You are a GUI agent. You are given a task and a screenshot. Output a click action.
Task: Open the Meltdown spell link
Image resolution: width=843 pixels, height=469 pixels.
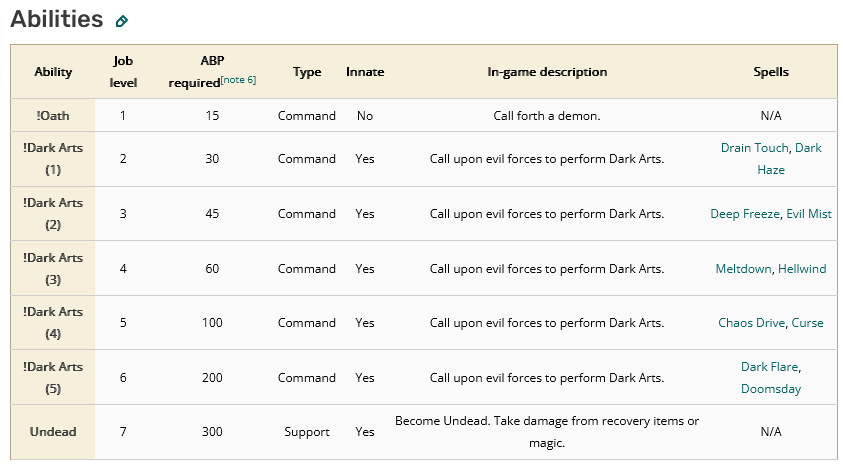point(743,269)
